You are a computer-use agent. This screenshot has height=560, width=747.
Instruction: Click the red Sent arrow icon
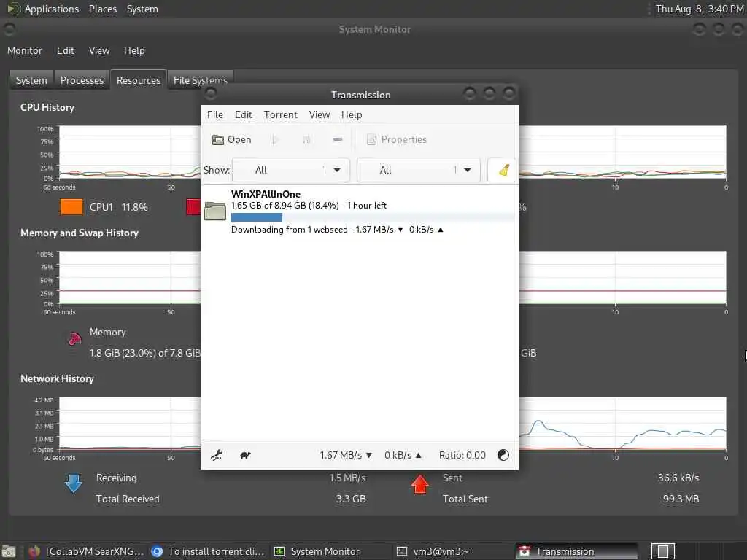click(419, 484)
